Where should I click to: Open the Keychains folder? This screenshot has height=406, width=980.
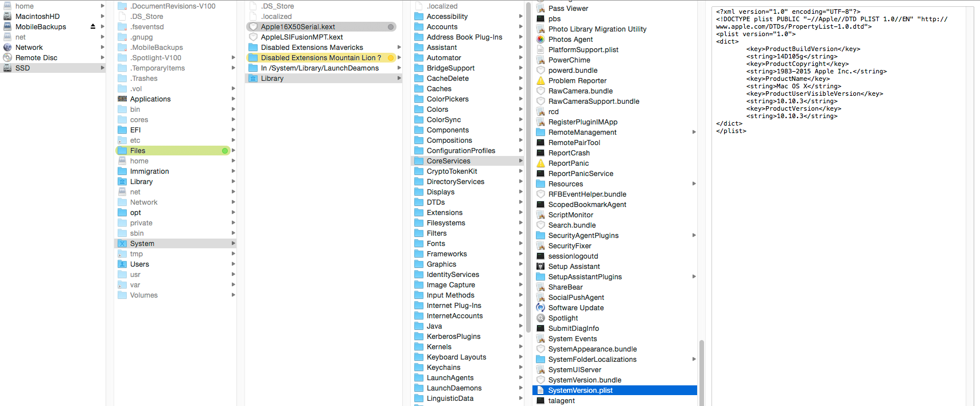point(468,368)
